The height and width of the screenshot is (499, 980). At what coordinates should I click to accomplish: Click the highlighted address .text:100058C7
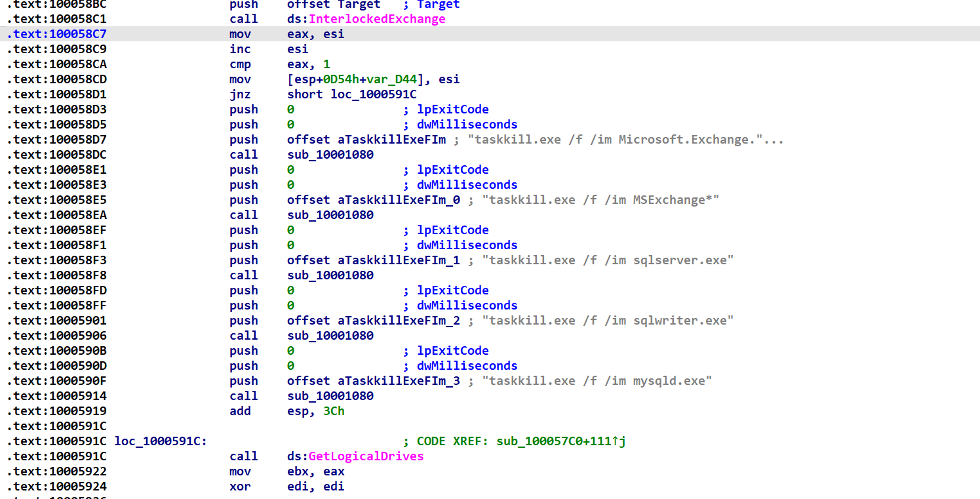click(x=56, y=34)
